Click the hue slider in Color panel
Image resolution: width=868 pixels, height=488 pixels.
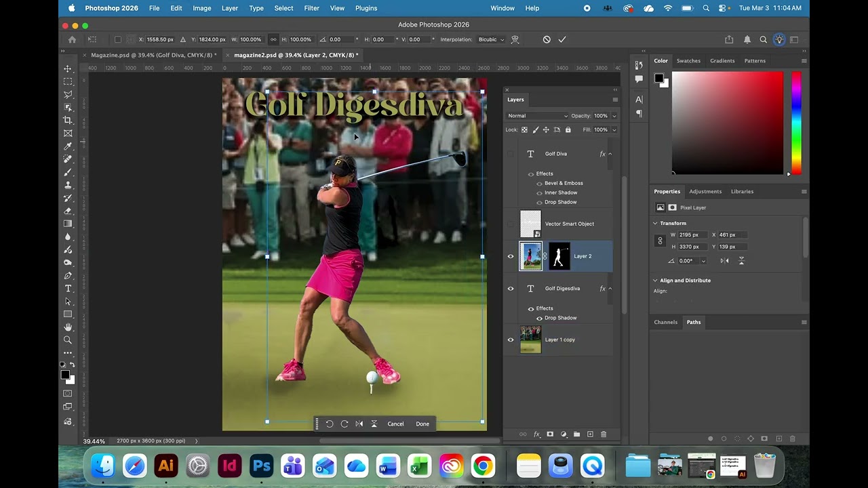pos(796,122)
